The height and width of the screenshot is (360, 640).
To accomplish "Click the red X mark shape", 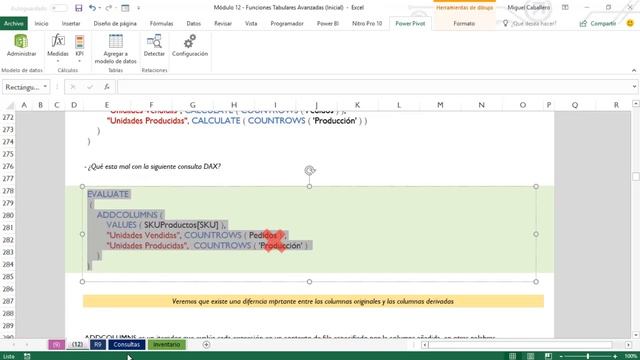I will 274,240.
